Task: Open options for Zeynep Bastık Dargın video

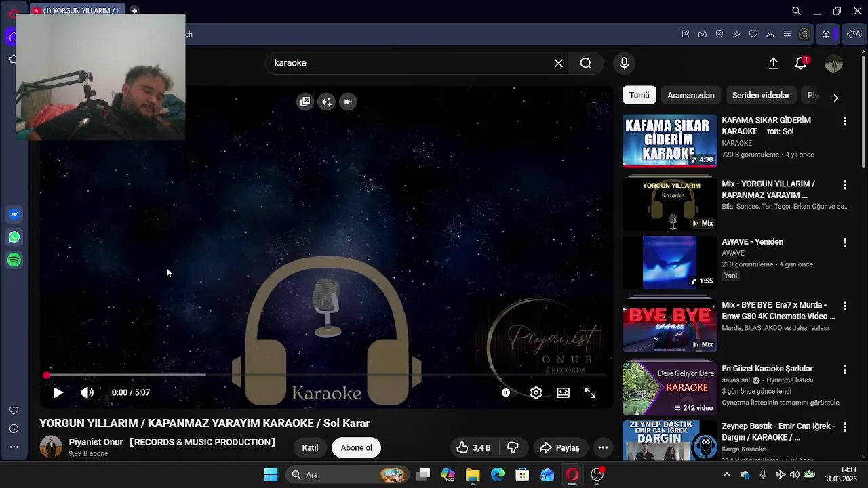Action: 844,428
